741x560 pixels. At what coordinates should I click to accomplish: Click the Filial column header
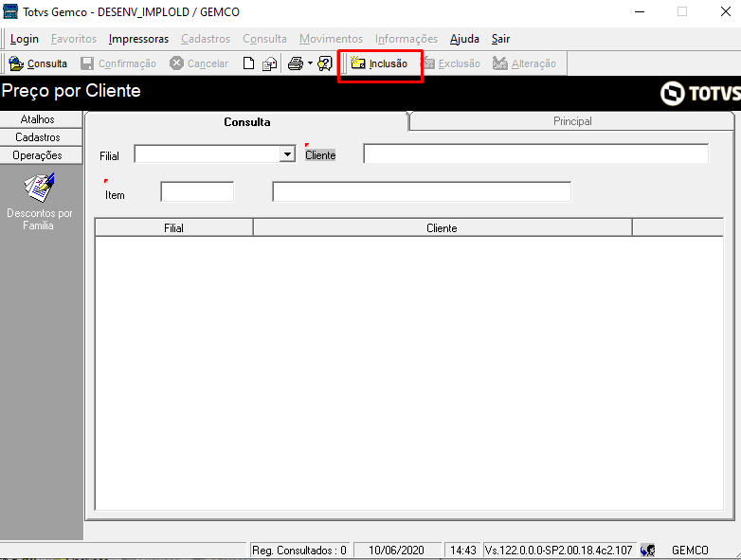click(174, 227)
